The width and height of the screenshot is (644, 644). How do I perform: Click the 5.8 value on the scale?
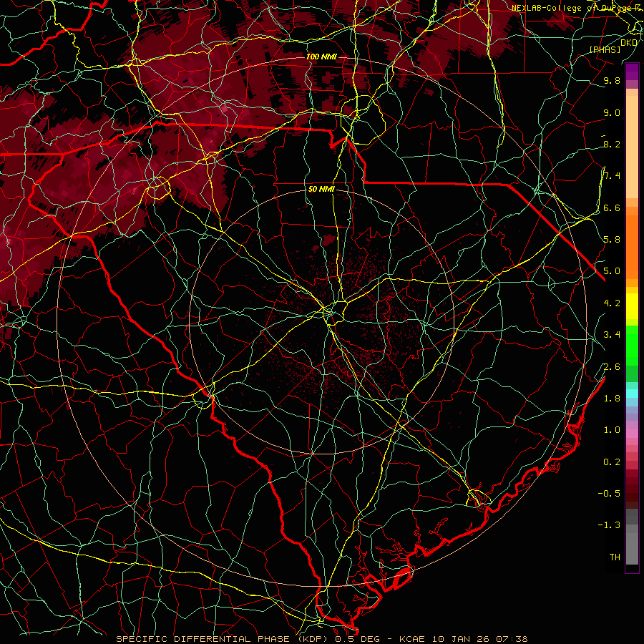612,240
